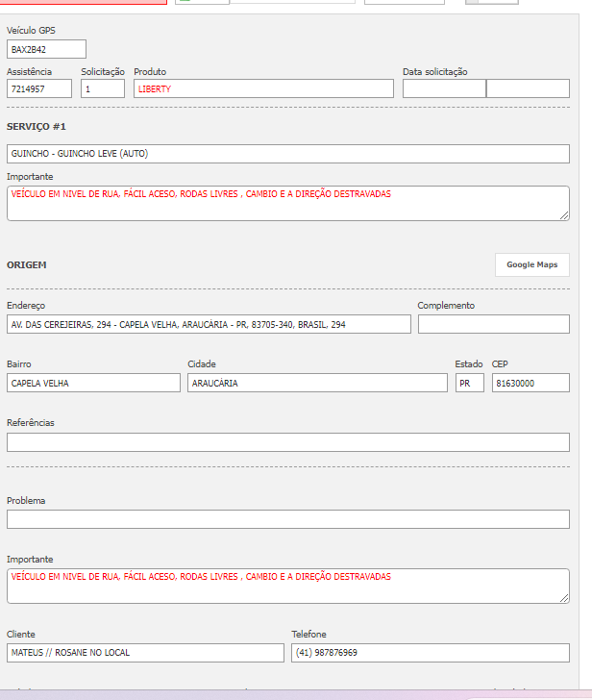
Task: Click the Veículo GPS field
Action: (46, 49)
